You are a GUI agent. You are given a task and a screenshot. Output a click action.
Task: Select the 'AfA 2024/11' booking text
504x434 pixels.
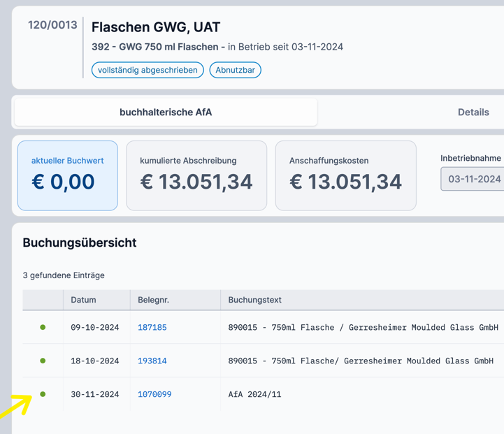[x=254, y=394]
